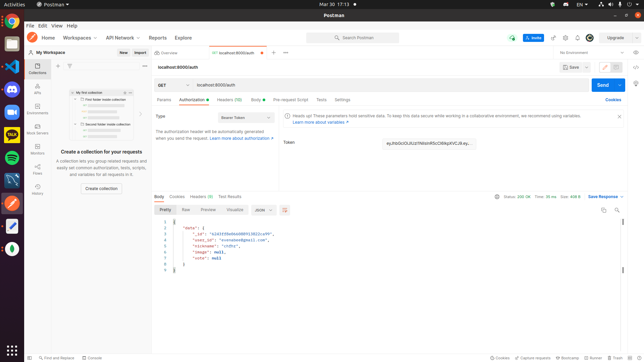The height and width of the screenshot is (362, 644).
Task: Open the settings gear icon
Action: [566, 38]
